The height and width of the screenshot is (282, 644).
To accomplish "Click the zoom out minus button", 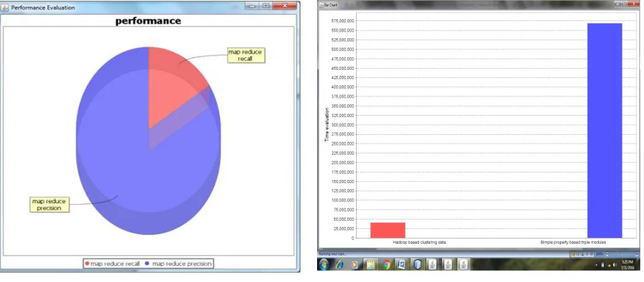I will [607, 254].
